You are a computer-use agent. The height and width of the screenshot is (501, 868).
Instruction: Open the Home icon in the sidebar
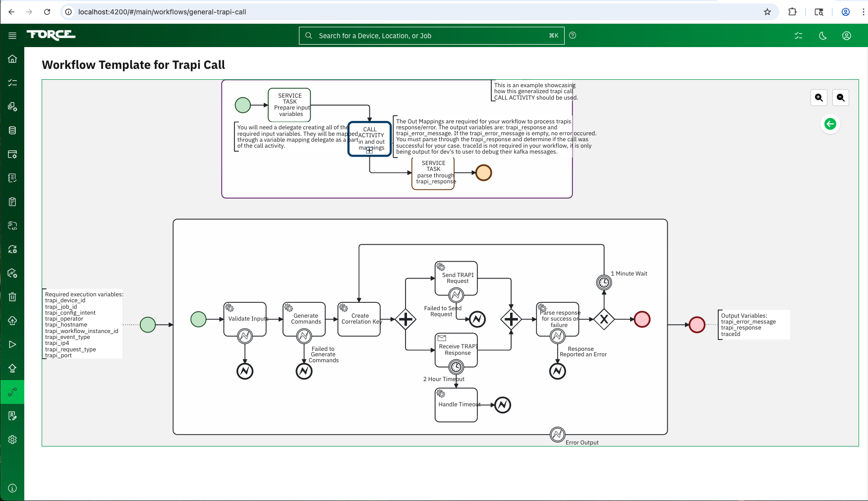click(12, 58)
